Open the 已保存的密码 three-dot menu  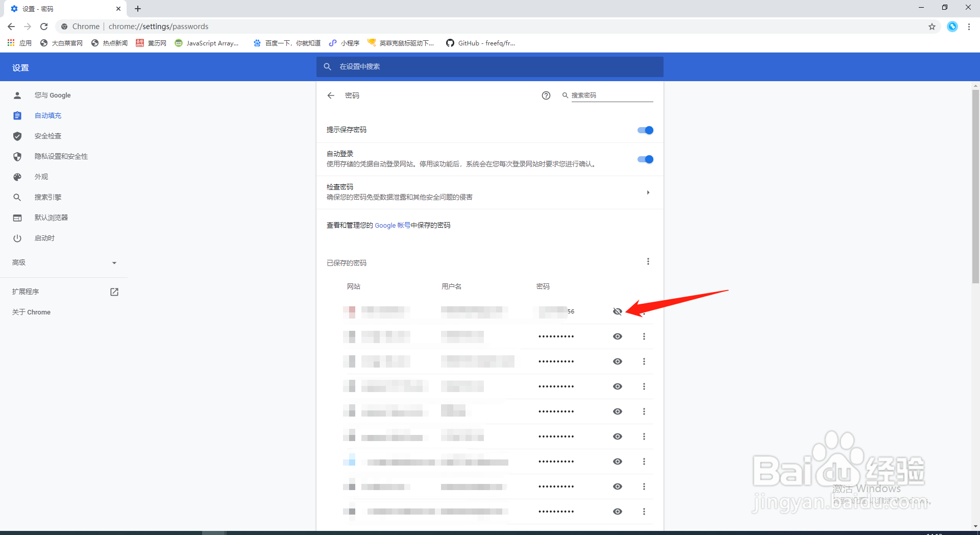[x=648, y=261]
